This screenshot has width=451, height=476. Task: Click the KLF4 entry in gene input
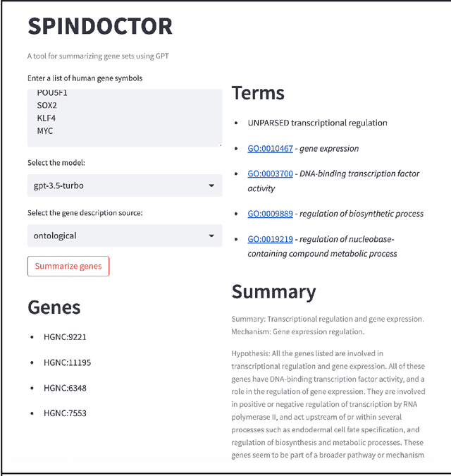[x=47, y=118]
